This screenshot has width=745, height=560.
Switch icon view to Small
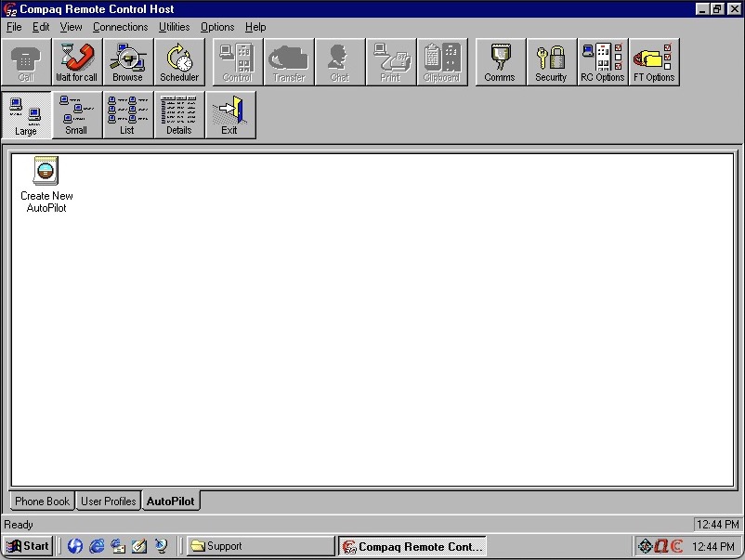[77, 114]
